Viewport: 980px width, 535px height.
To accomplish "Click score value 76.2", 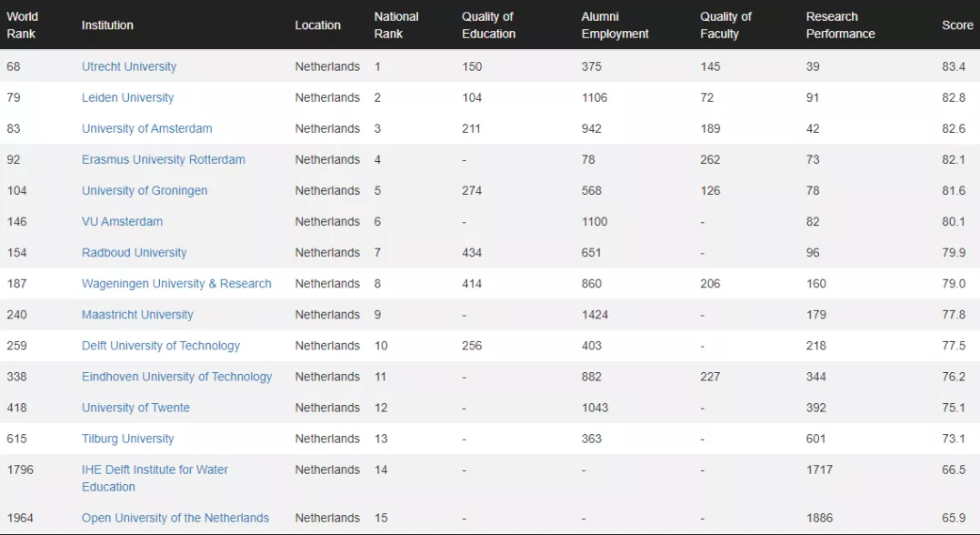I will pos(954,377).
